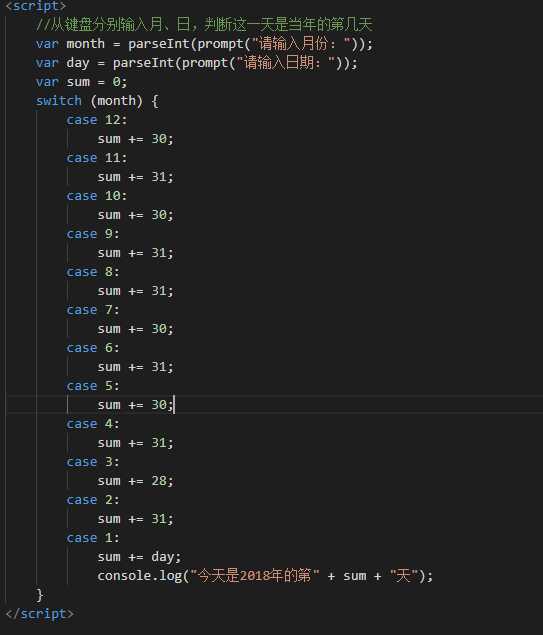The width and height of the screenshot is (543, 635).
Task: Click the '今天是2018年的第' string literal
Action: tap(255, 576)
